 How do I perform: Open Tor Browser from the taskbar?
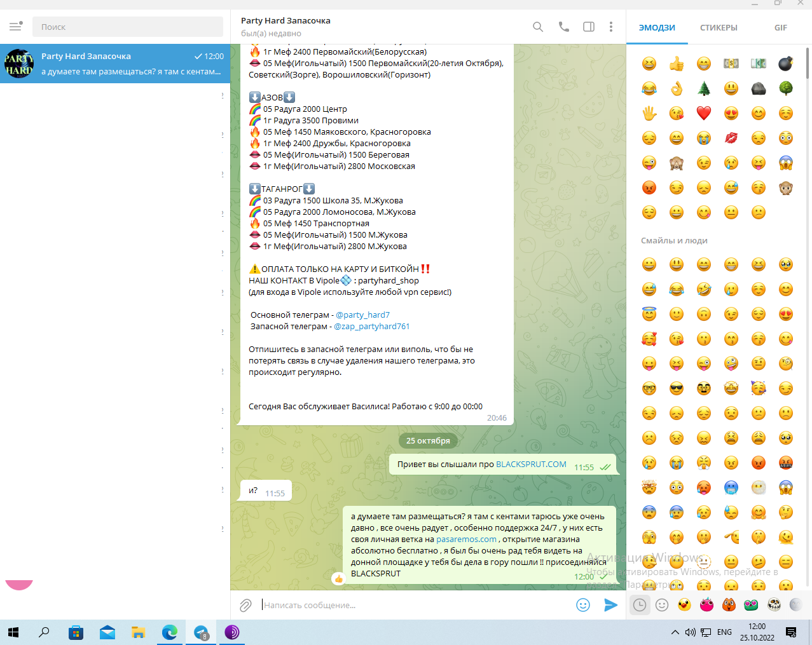[232, 632]
